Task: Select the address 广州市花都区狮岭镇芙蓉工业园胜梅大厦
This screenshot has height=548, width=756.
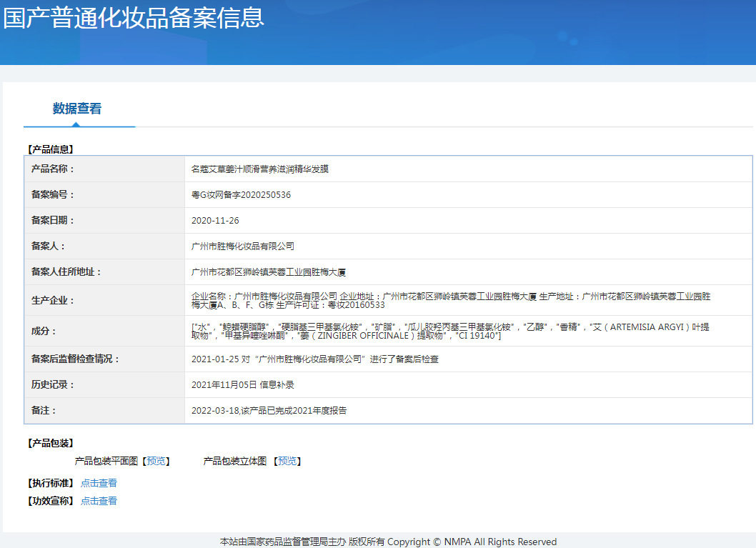Action: coord(269,272)
